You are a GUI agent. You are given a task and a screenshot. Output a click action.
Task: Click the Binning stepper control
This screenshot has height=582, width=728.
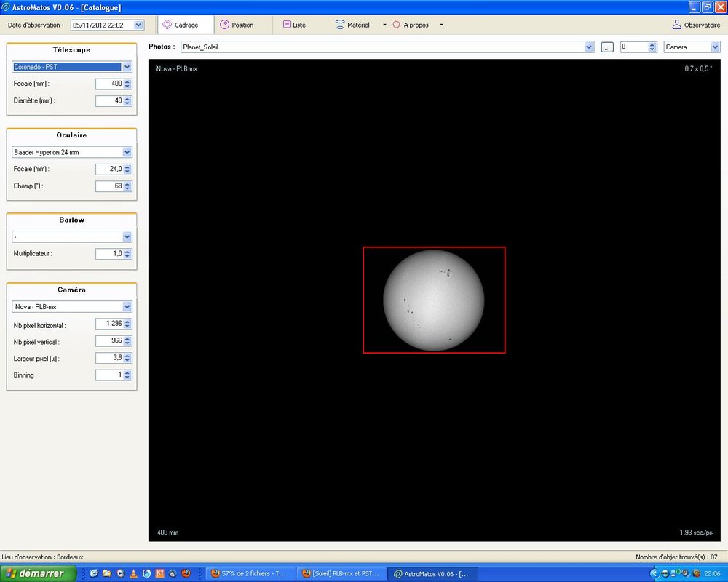(x=127, y=375)
